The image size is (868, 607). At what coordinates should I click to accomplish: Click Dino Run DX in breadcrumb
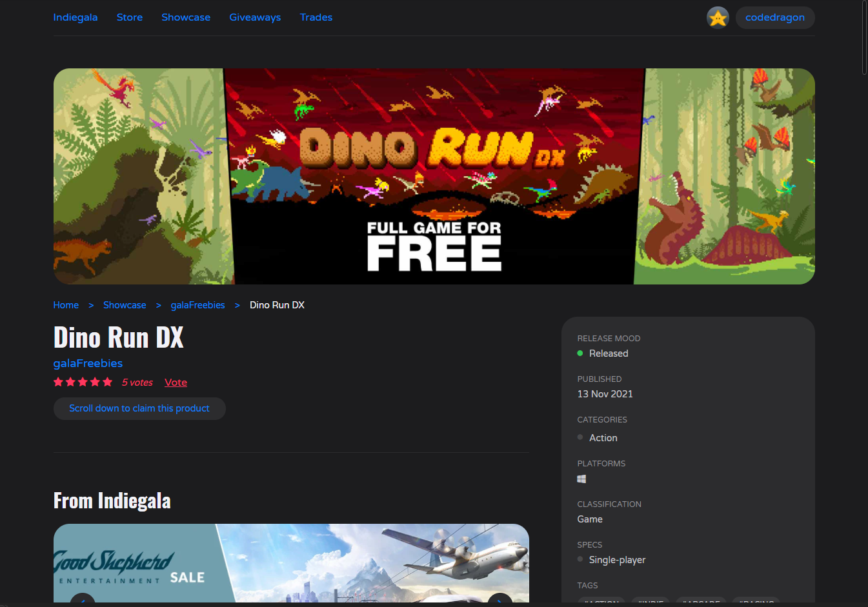coord(277,305)
